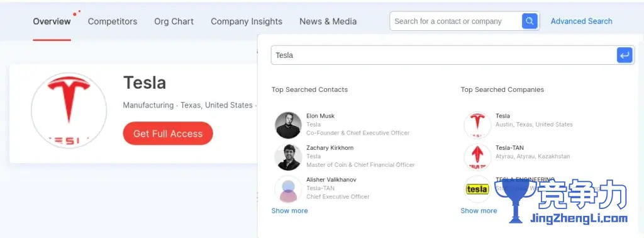Choose the Tesla company logo in results

[x=477, y=125]
